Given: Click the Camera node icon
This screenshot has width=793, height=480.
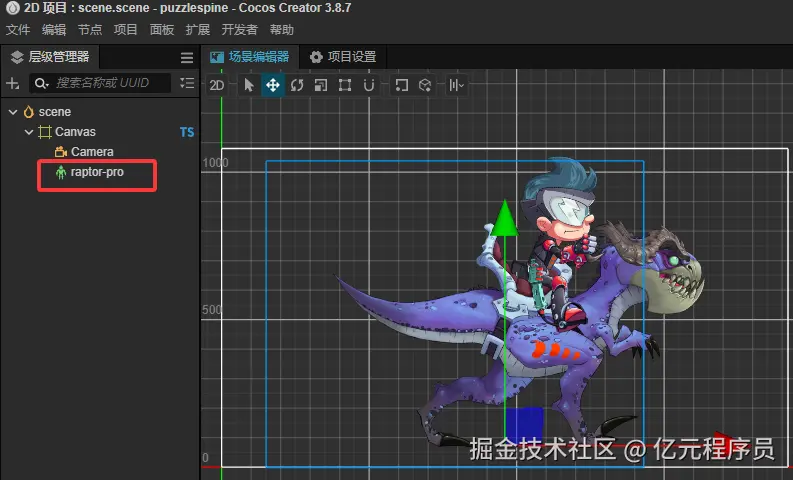Looking at the screenshot, I should [x=61, y=152].
